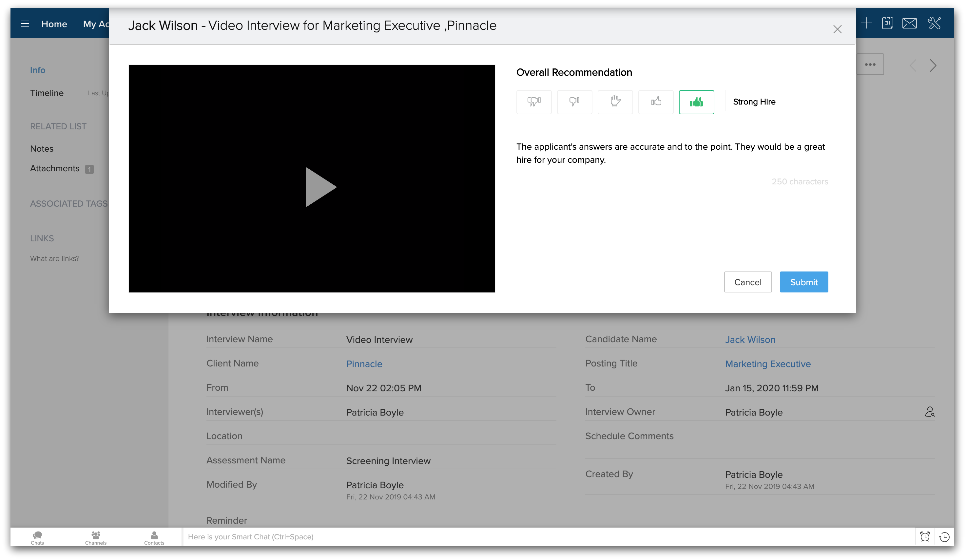Click the recommendation comment text field
This screenshot has height=560, width=966.
click(x=672, y=153)
